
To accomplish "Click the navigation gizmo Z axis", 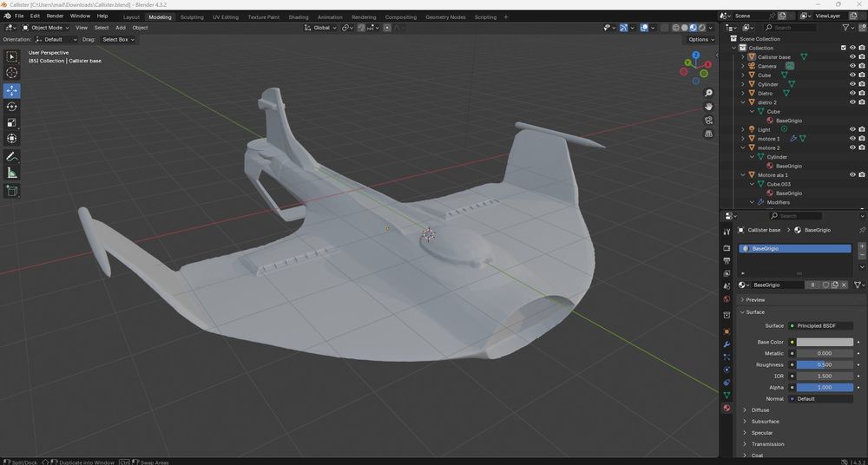I will click(x=696, y=55).
